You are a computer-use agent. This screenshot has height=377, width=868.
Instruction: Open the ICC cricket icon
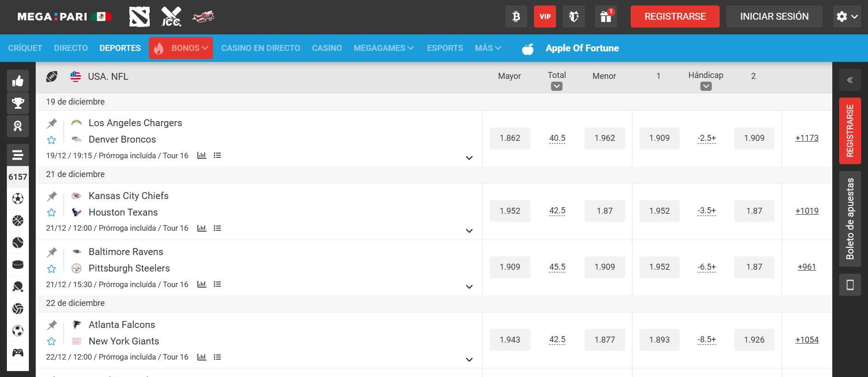coord(171,17)
